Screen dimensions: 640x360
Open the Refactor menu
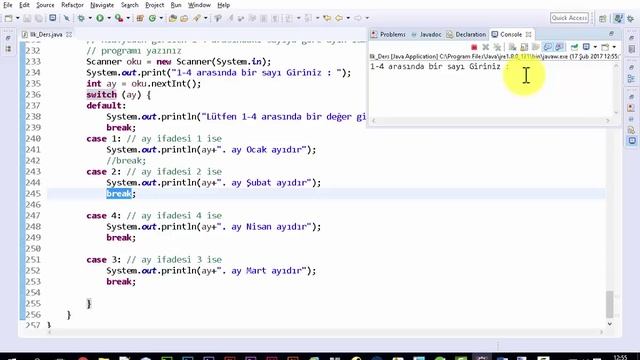tap(72, 5)
